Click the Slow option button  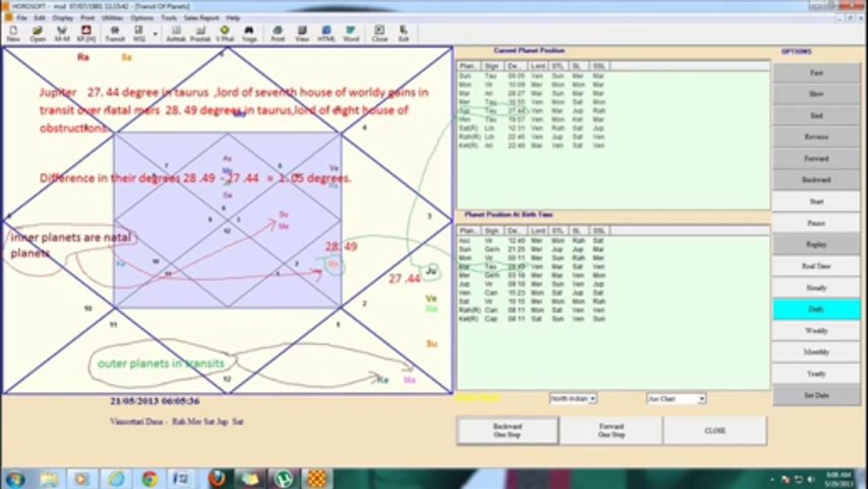[816, 94]
